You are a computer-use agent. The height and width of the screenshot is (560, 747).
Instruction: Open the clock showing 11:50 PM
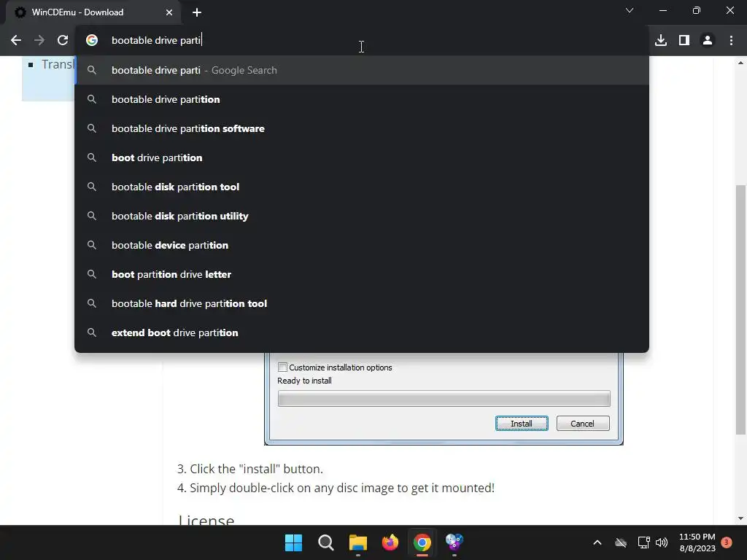click(697, 542)
